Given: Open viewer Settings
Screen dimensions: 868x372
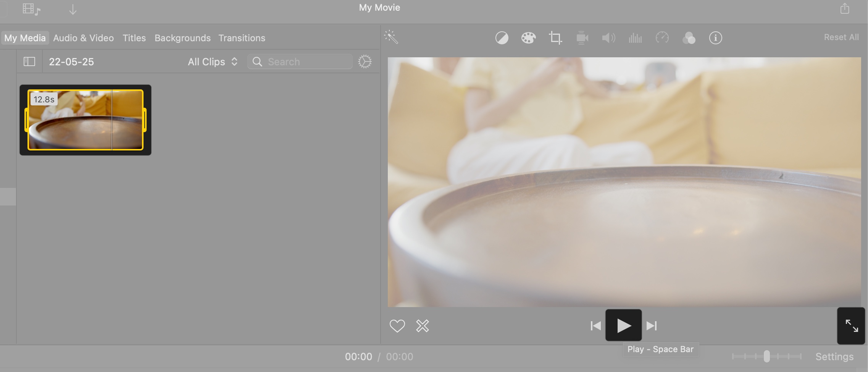Looking at the screenshot, I should point(834,356).
